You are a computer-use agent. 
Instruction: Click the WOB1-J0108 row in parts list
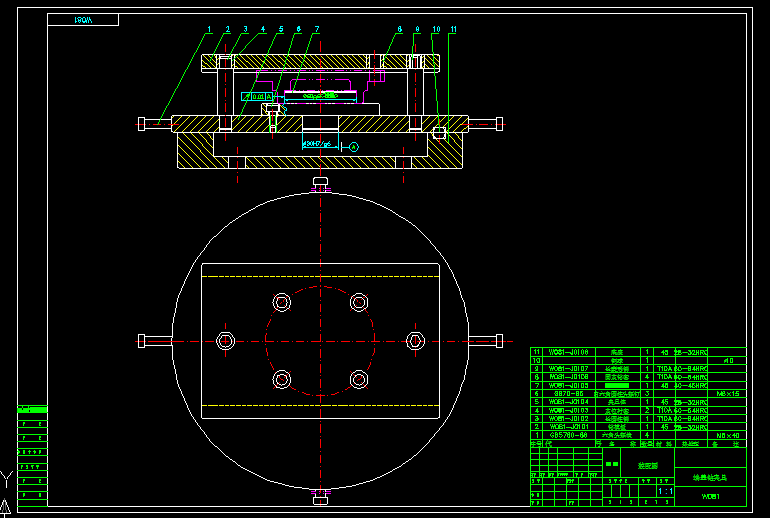tap(567, 352)
